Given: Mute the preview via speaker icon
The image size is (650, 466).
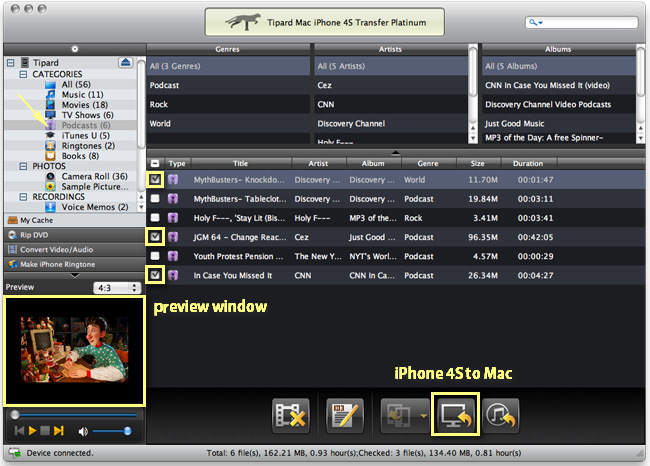Looking at the screenshot, I should (83, 432).
